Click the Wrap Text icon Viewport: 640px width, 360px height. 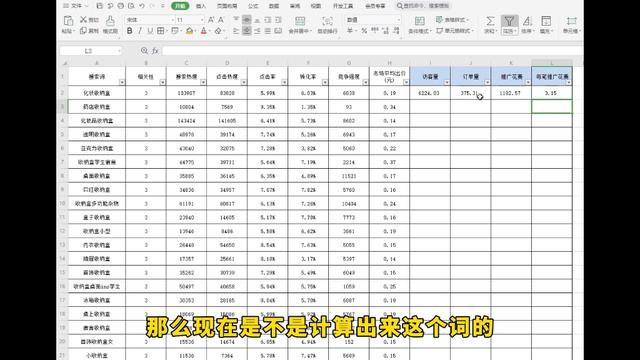[x=327, y=21]
